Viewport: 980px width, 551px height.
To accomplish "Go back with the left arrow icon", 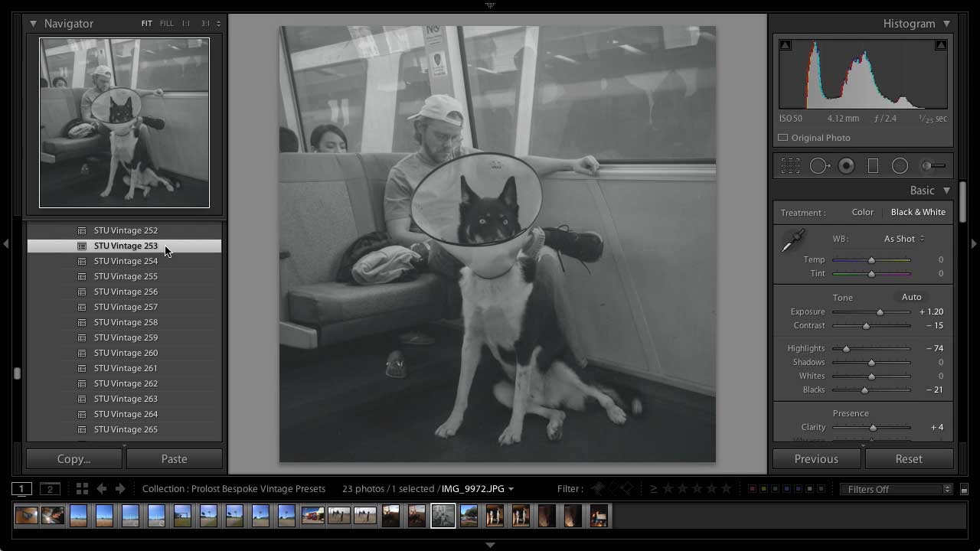I will point(101,488).
